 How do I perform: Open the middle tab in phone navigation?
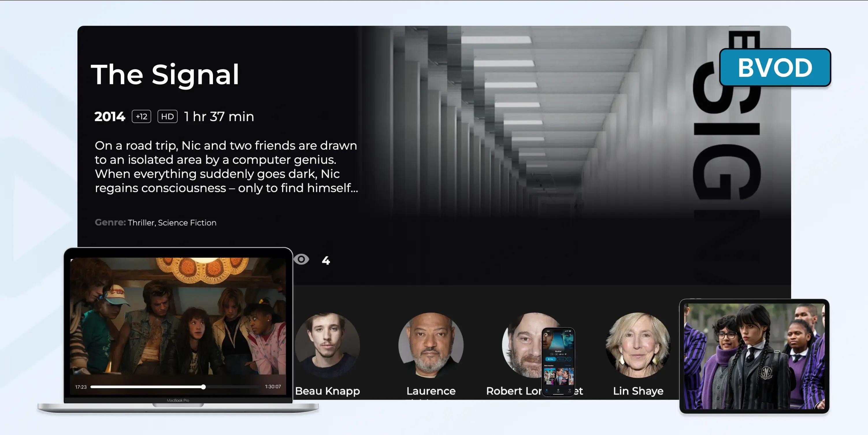click(558, 391)
